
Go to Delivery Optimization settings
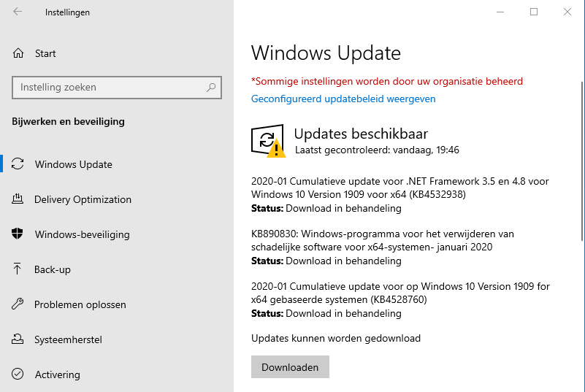[x=83, y=199]
